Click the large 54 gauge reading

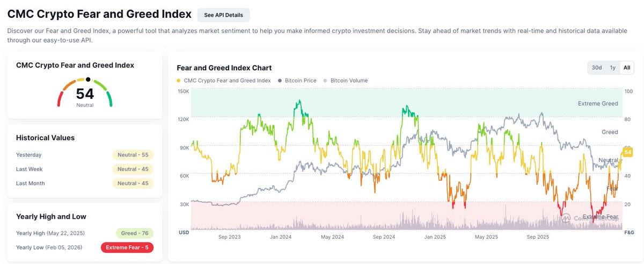85,94
